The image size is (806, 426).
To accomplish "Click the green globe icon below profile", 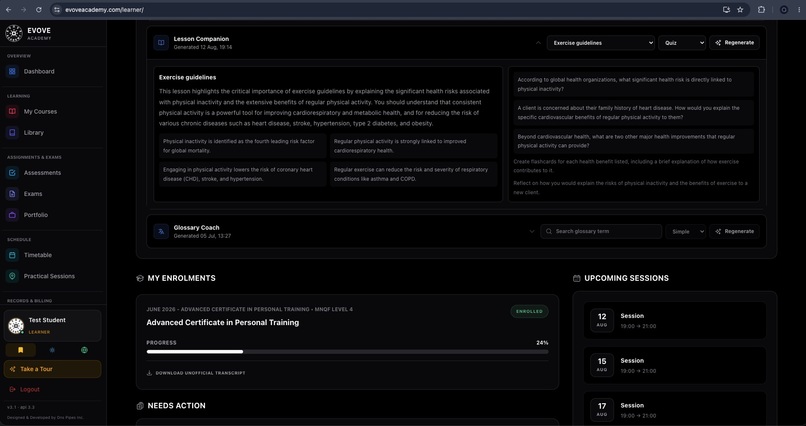I will [x=84, y=350].
